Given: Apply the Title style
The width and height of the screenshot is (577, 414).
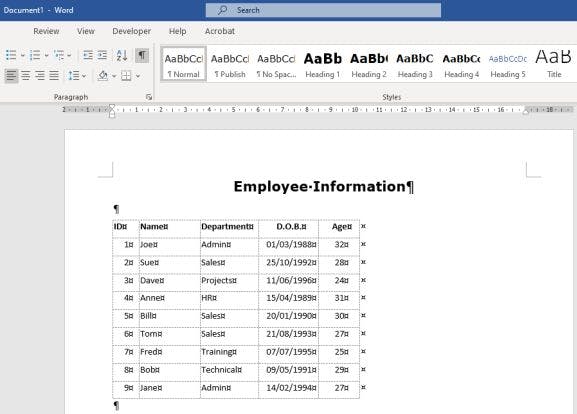Looking at the screenshot, I should (554, 64).
